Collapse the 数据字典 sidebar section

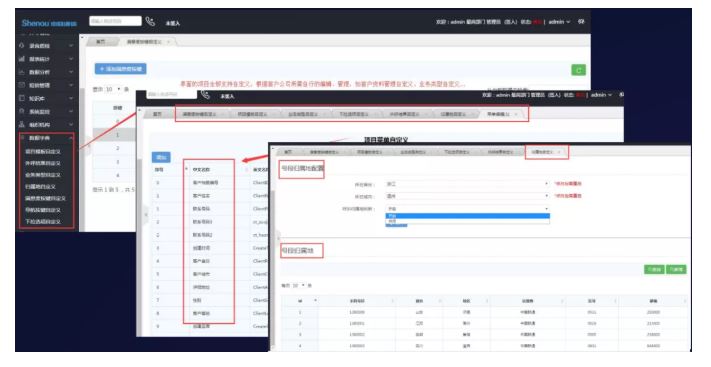pos(71,138)
